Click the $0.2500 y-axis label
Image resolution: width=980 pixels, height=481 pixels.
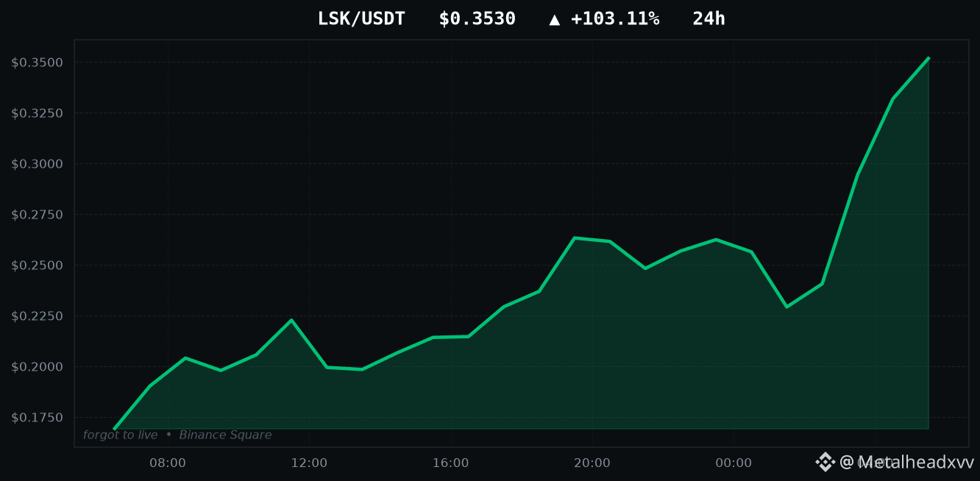(38, 266)
